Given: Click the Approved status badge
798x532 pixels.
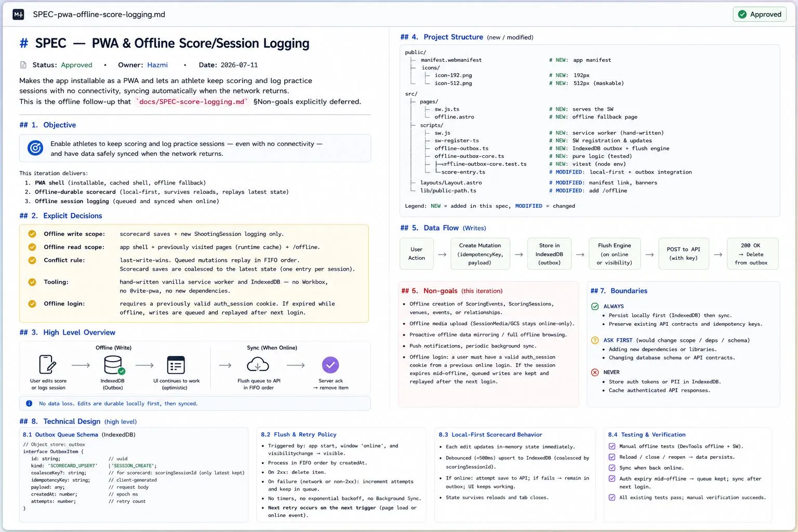Looking at the screenshot, I should click(x=760, y=14).
